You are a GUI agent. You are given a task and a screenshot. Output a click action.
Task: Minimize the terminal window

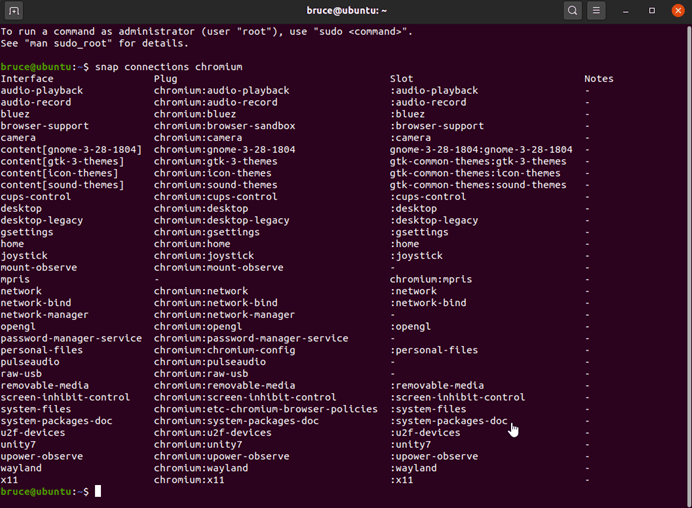click(x=625, y=11)
